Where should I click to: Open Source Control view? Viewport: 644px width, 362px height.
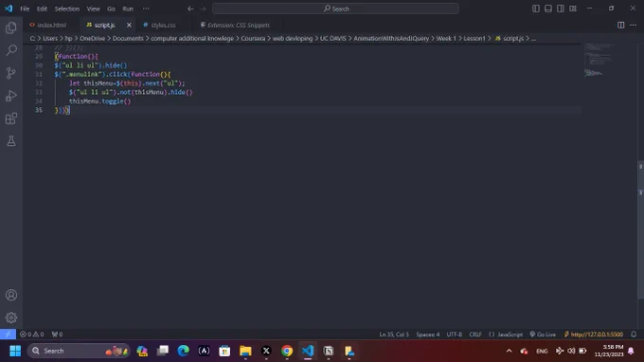11,73
